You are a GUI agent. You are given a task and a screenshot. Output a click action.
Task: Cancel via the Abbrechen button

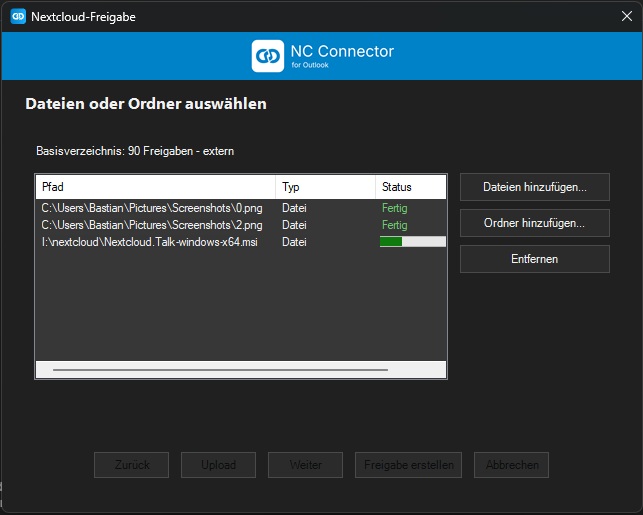(x=512, y=465)
